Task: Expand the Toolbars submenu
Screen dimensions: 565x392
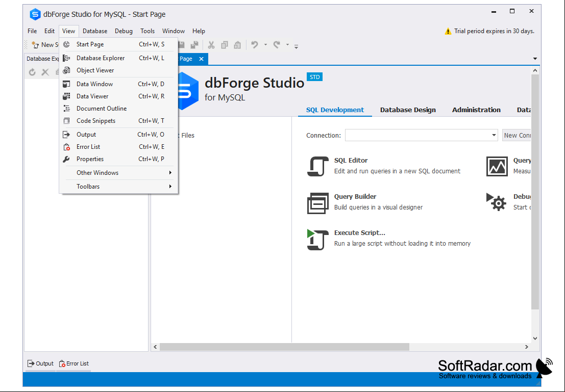Action: 170,187
